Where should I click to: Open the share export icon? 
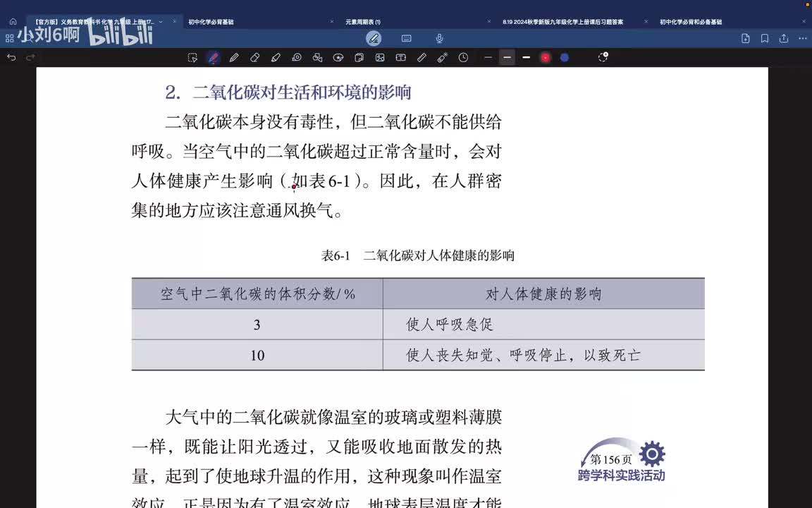coord(784,38)
